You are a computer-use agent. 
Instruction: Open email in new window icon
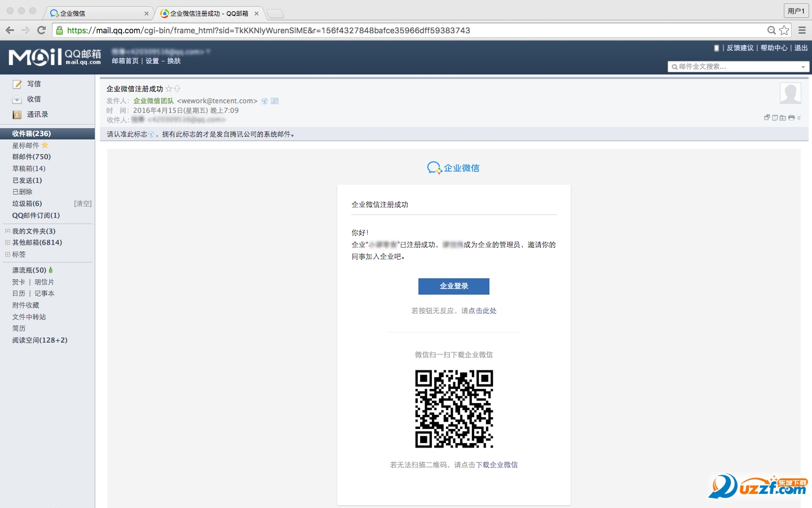767,117
